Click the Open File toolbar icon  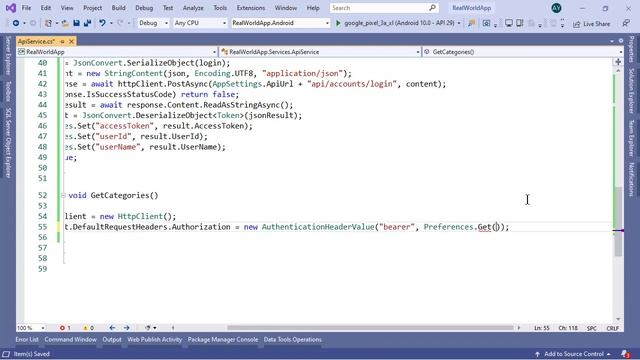tap(65, 23)
